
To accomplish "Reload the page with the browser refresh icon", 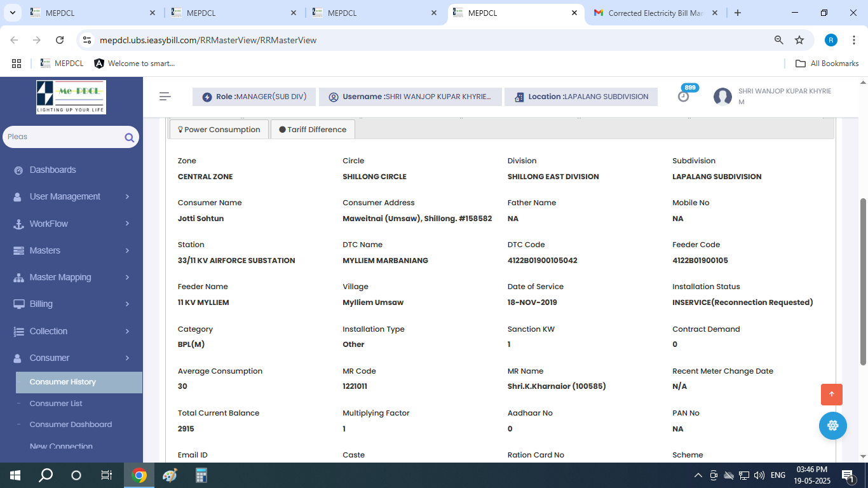I will (x=60, y=40).
